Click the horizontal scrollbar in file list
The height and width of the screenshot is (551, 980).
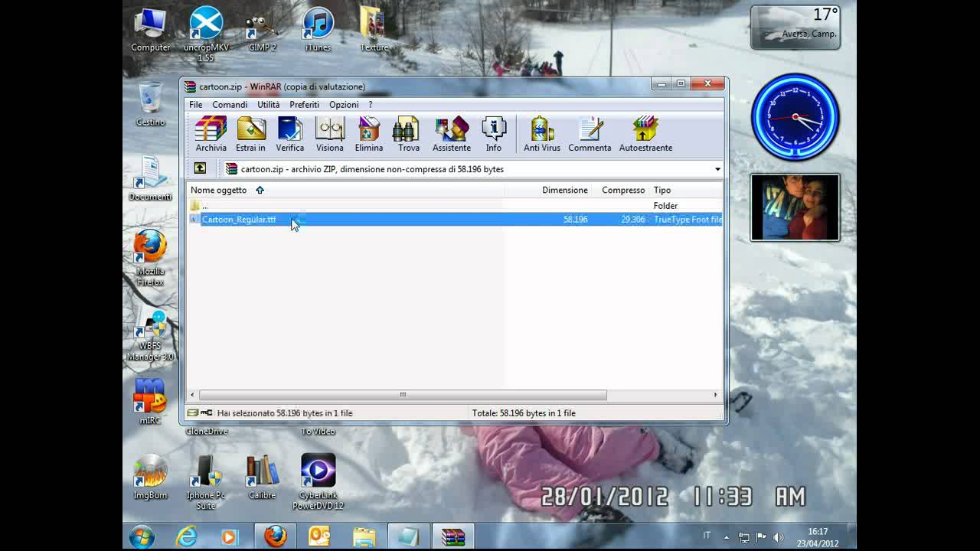tap(403, 395)
